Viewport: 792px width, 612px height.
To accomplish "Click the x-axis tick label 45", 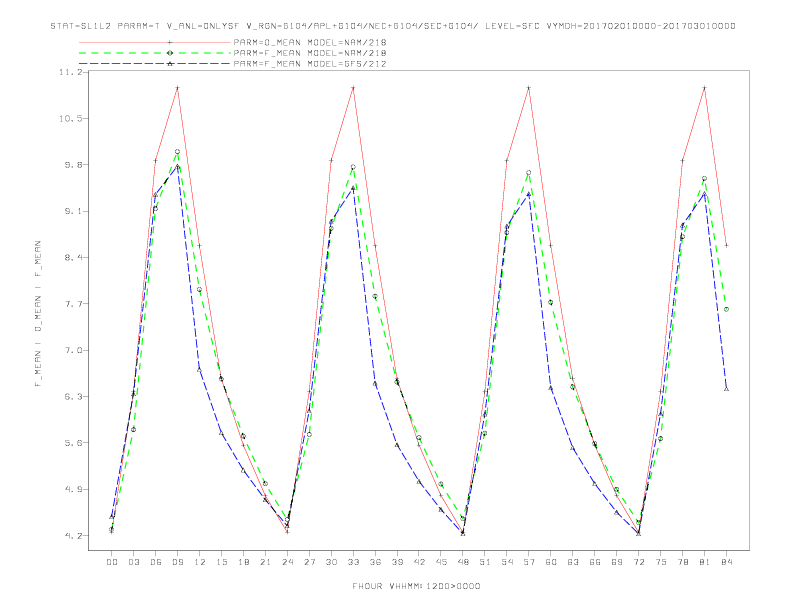I will point(441,562).
